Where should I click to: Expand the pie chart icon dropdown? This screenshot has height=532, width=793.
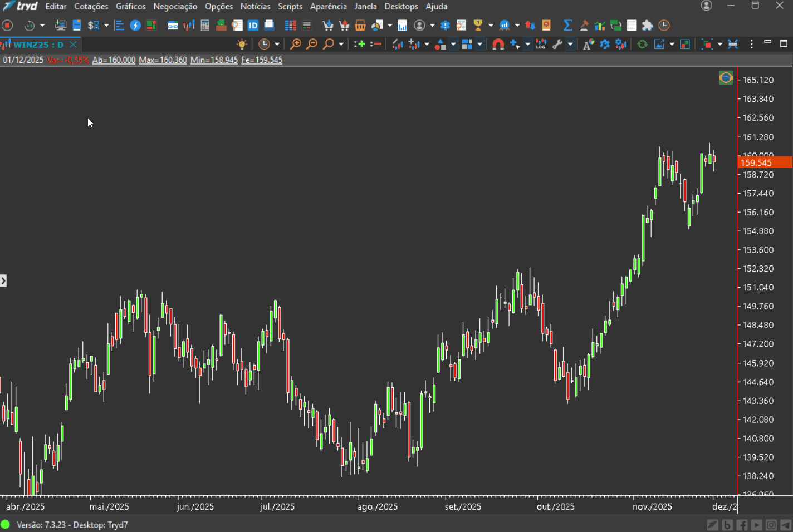390,26
